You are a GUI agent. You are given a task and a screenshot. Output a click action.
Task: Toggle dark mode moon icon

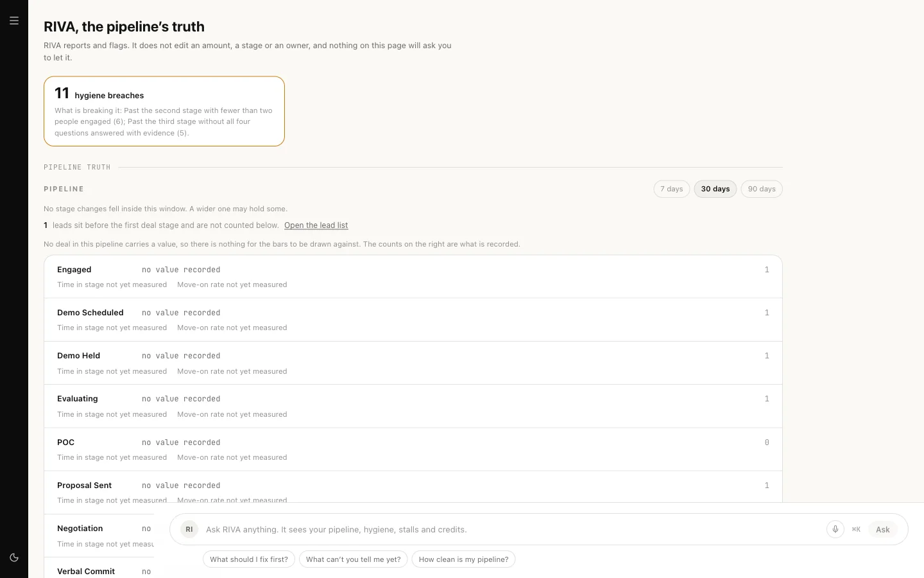(14, 557)
